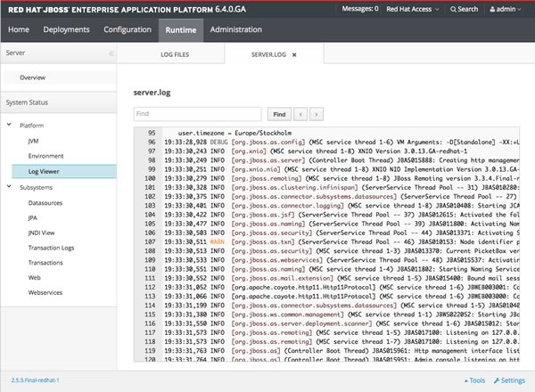Click the next match arrow button
This screenshot has width=535, height=392.
coord(316,114)
